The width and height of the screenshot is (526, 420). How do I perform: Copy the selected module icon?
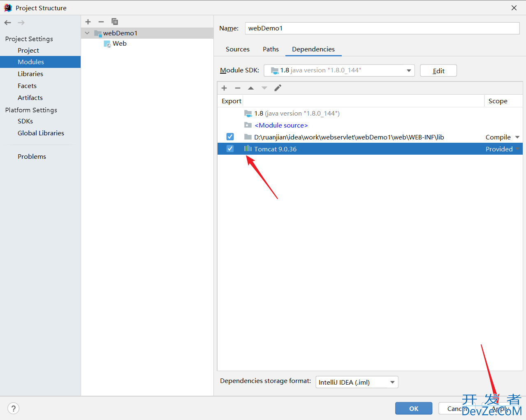click(115, 21)
